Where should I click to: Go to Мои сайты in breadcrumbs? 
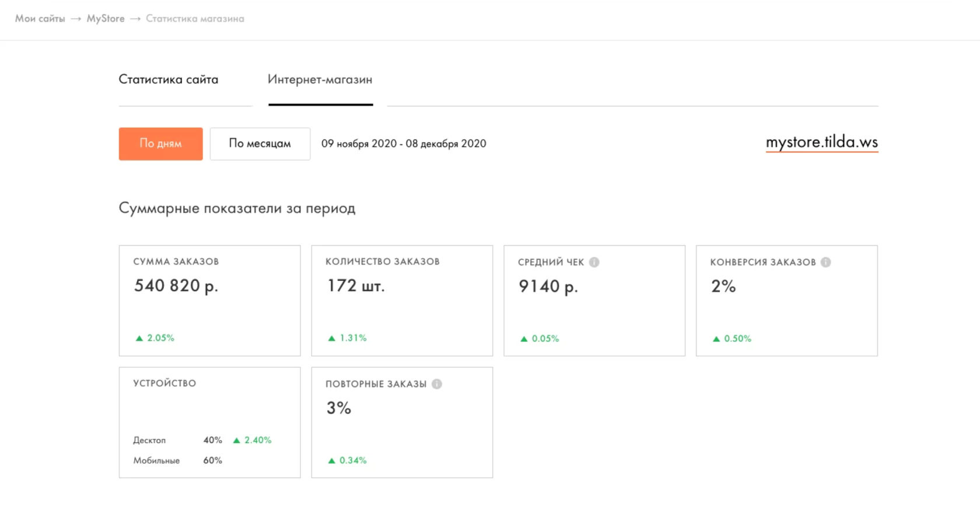(x=40, y=19)
